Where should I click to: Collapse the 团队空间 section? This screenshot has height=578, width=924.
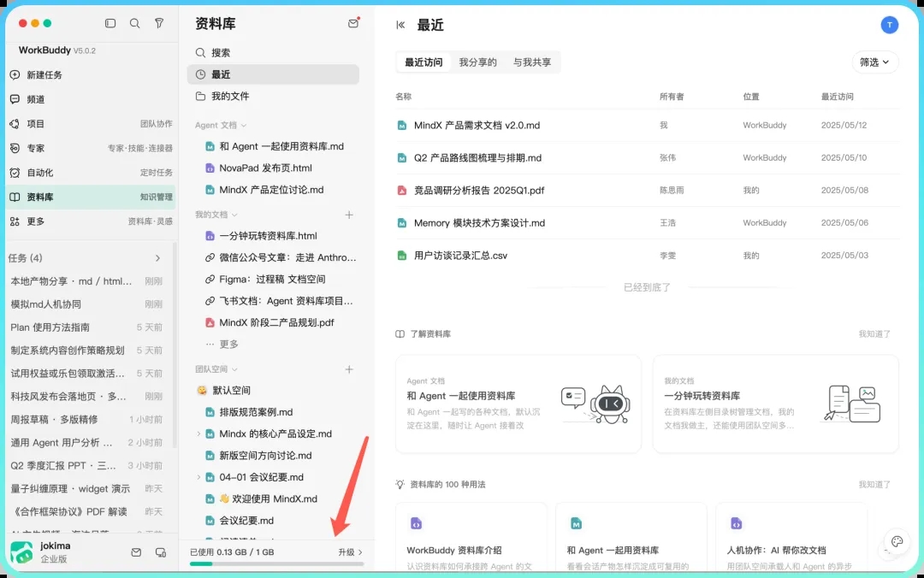216,369
